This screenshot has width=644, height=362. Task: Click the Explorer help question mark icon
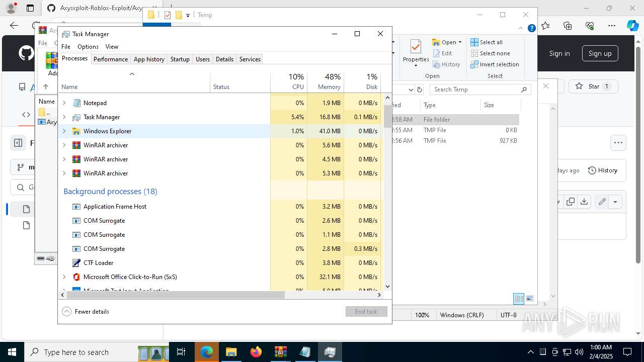(531, 29)
